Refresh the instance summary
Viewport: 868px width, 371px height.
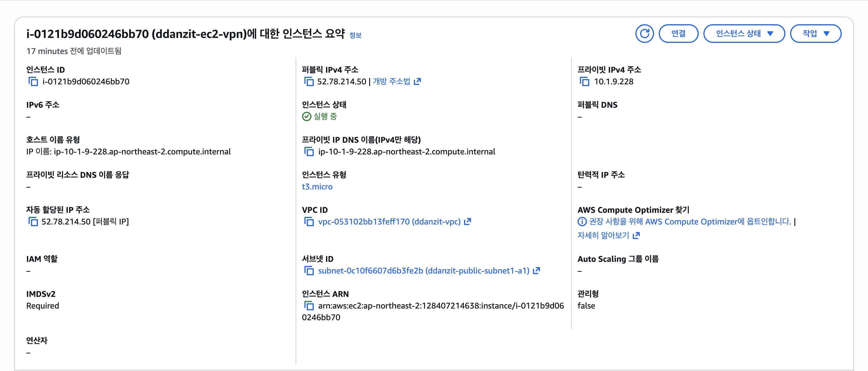click(x=645, y=33)
